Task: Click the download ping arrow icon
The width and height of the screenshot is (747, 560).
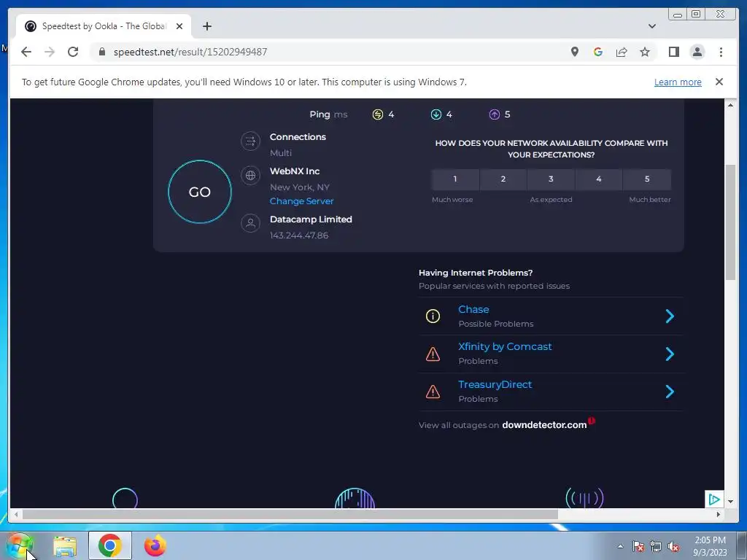Action: [x=436, y=114]
